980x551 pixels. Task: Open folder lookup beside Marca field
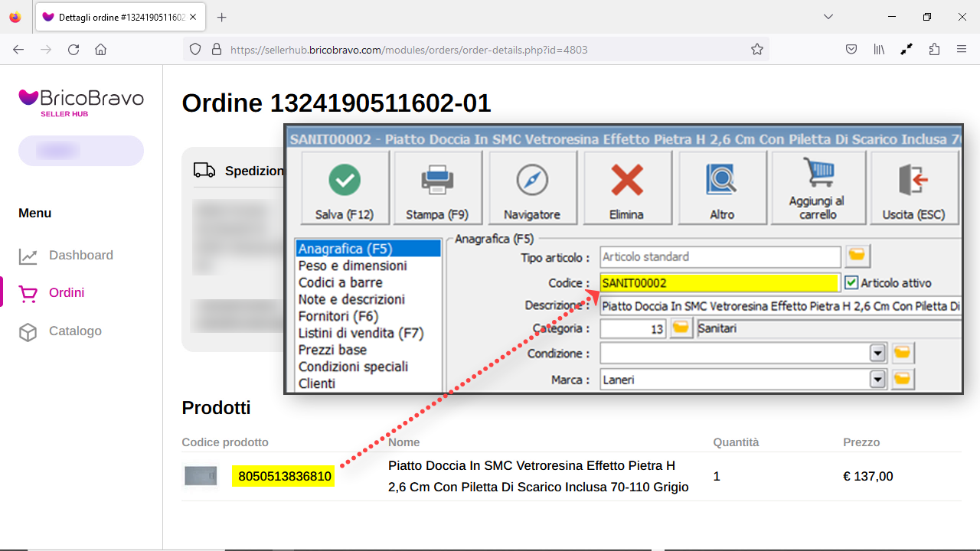(903, 379)
